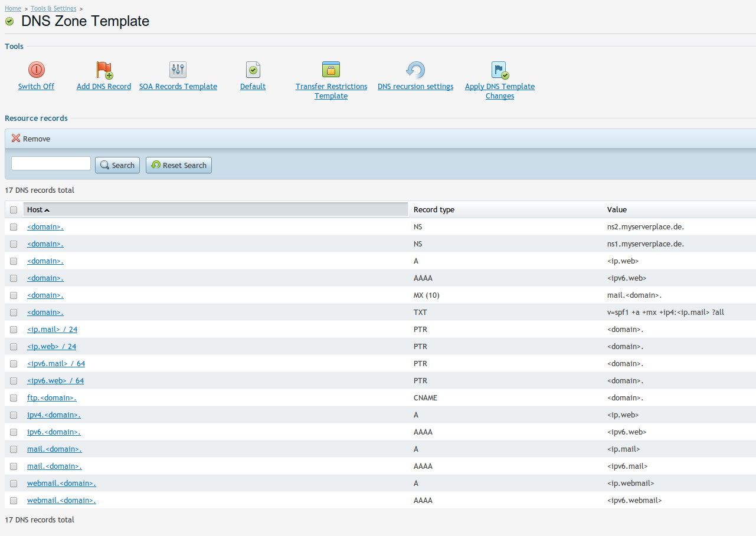Viewport: 756px width, 536px height.
Task: Click Apply DNS Template Changes link
Action: coord(500,91)
